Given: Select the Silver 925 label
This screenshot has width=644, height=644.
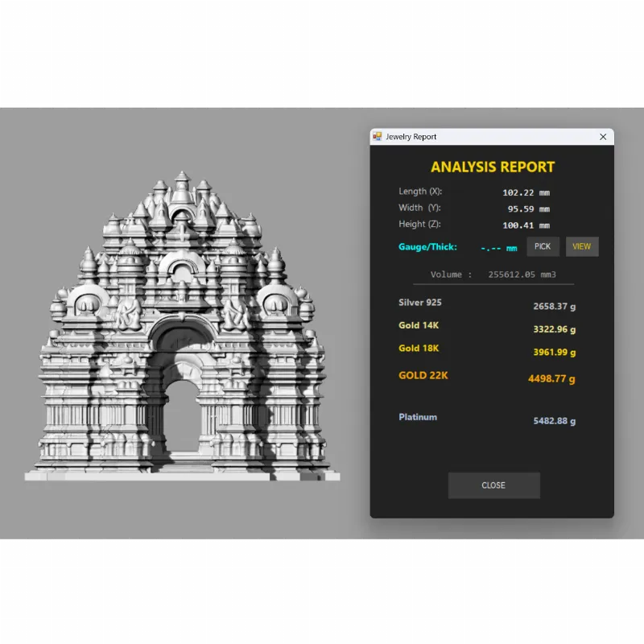Looking at the screenshot, I should click(420, 303).
